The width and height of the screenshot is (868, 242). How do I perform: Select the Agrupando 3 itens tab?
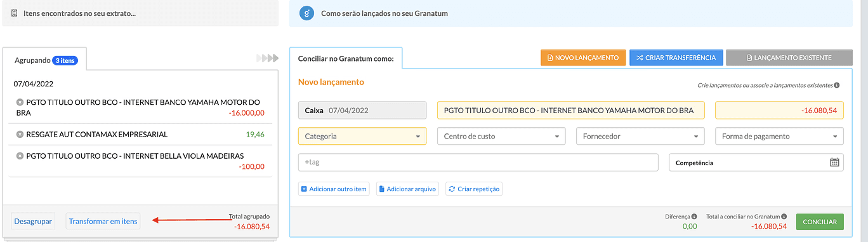click(45, 60)
